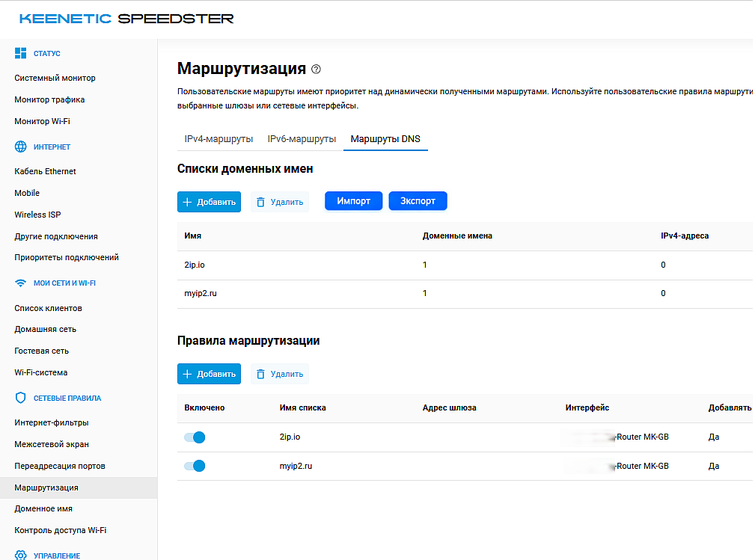Viewport: 755px width, 560px height.
Task: Click the shield icon for Сетевые правила
Action: 21,398
